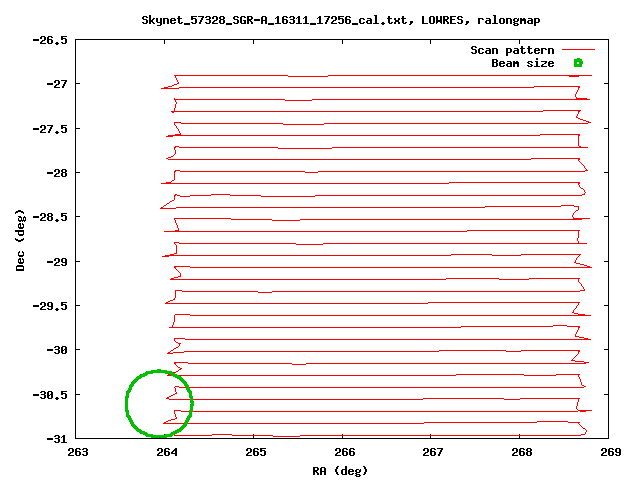
Task: Click the x-axis tick label 269
Action: tap(606, 452)
